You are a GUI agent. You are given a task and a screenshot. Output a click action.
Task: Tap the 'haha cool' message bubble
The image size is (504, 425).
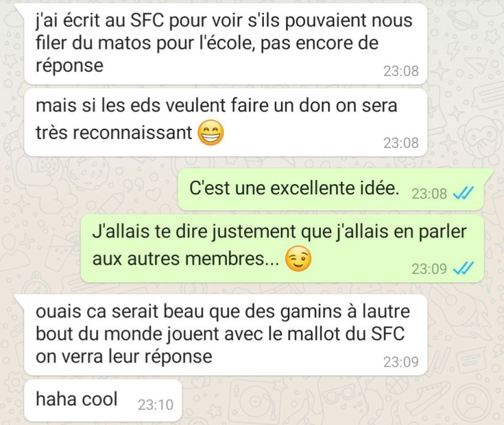tap(103, 400)
